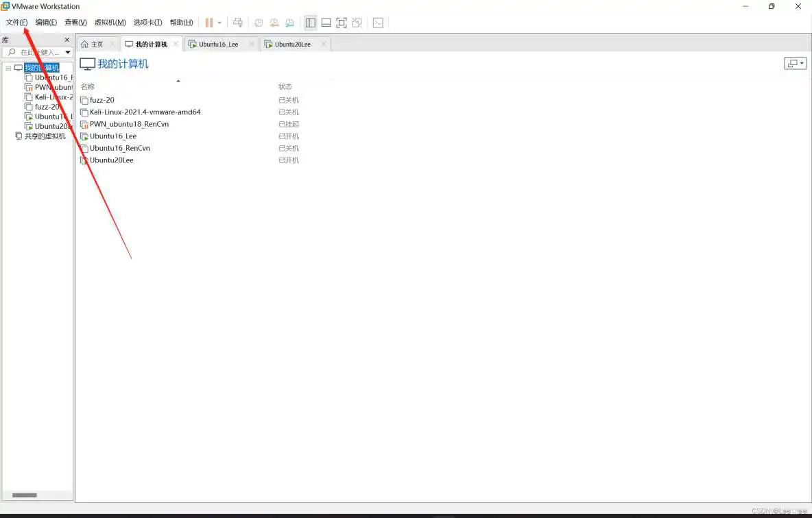Open the console view icon
The width and height of the screenshot is (812, 518).
click(378, 23)
